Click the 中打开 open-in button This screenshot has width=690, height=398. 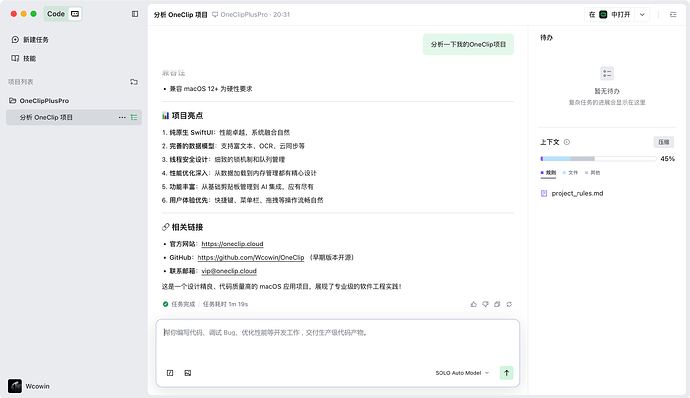pos(610,15)
